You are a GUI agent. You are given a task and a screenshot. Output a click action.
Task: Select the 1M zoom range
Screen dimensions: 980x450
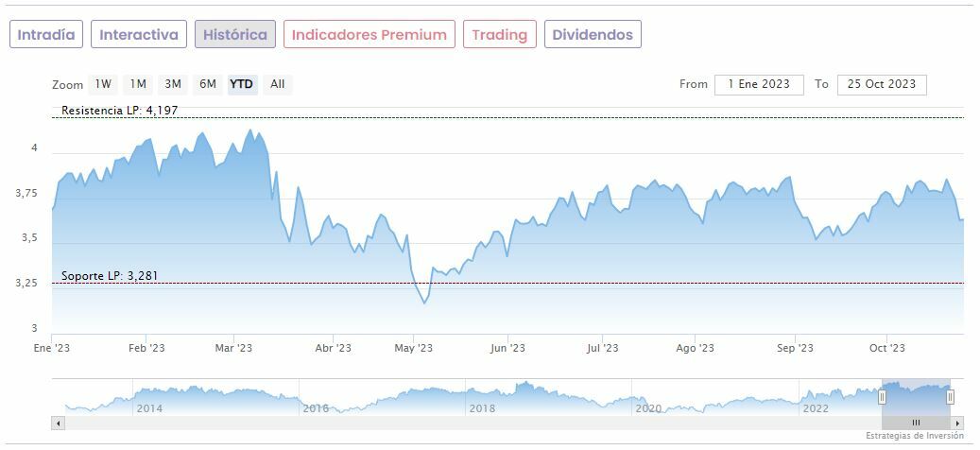(x=138, y=84)
